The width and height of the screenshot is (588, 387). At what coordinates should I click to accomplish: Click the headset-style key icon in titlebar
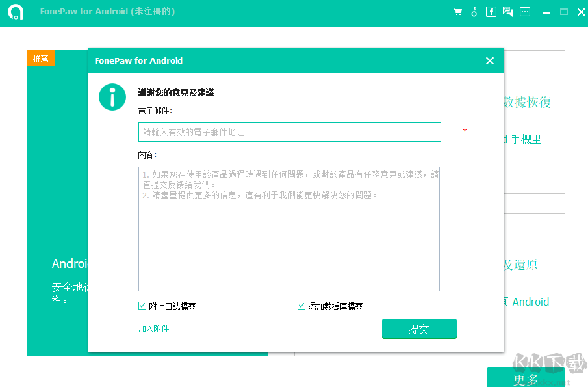pyautogui.click(x=474, y=11)
